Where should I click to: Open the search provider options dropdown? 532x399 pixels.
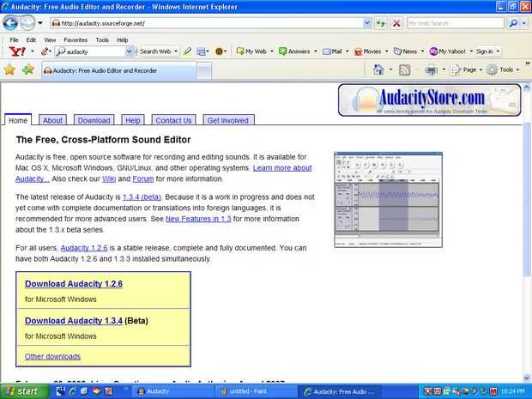pos(524,23)
